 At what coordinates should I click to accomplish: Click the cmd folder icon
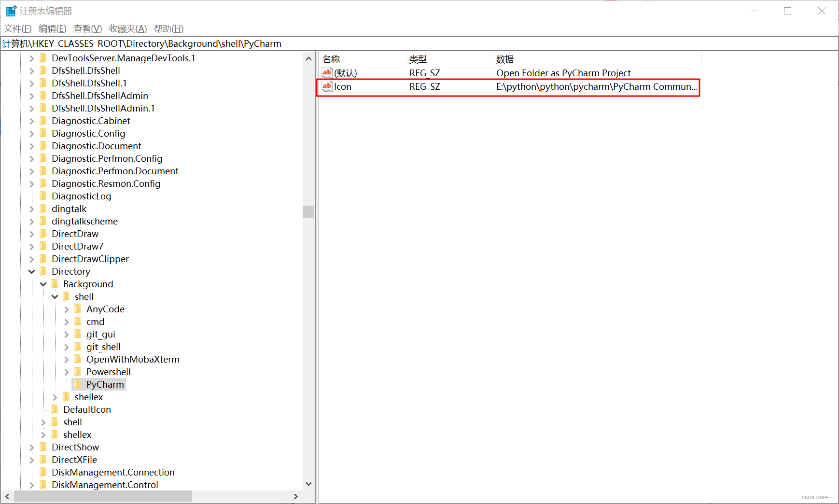[x=78, y=322]
